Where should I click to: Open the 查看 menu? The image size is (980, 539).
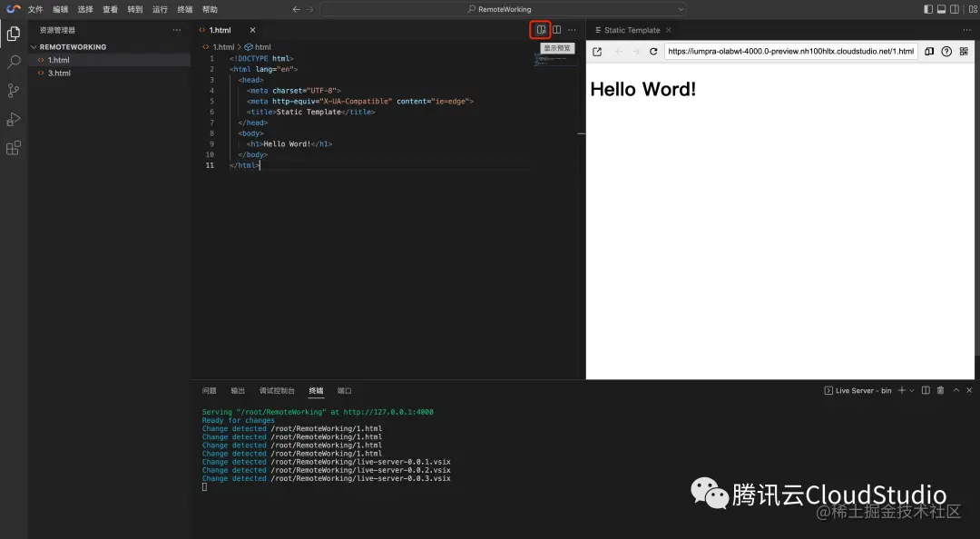(x=111, y=9)
